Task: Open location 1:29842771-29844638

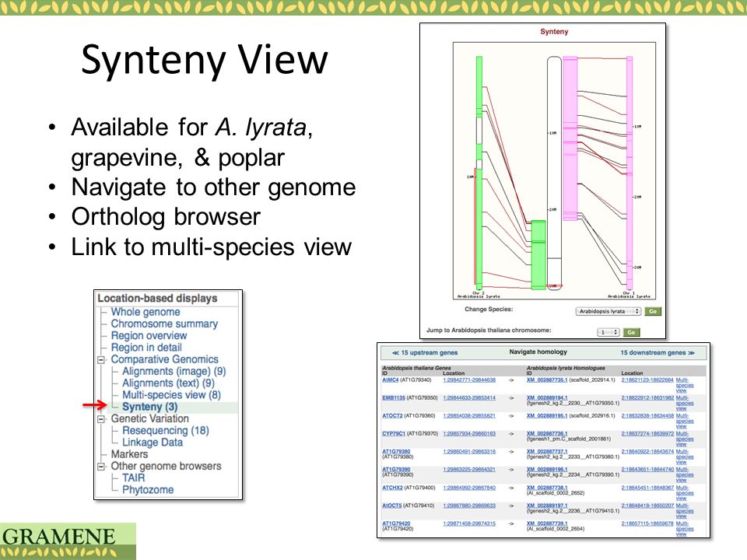Action: [x=469, y=380]
